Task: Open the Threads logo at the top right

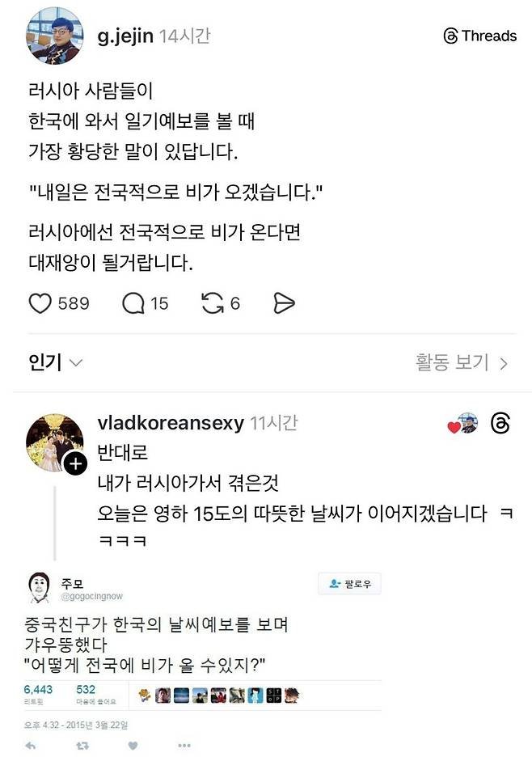Action: pos(449,36)
